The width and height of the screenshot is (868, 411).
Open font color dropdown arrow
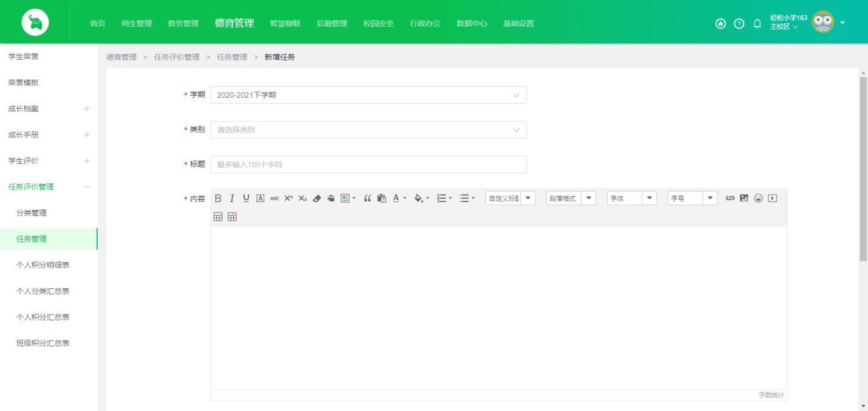(405, 198)
